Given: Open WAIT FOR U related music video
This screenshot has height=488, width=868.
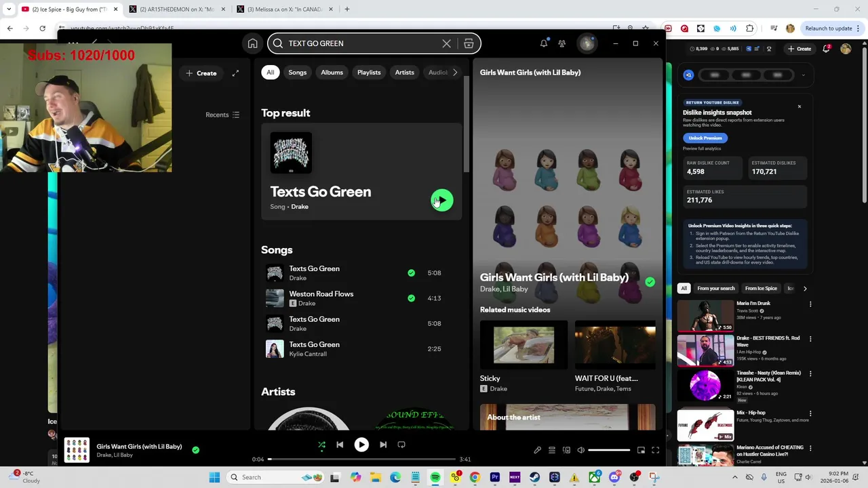Looking at the screenshot, I should 615,345.
